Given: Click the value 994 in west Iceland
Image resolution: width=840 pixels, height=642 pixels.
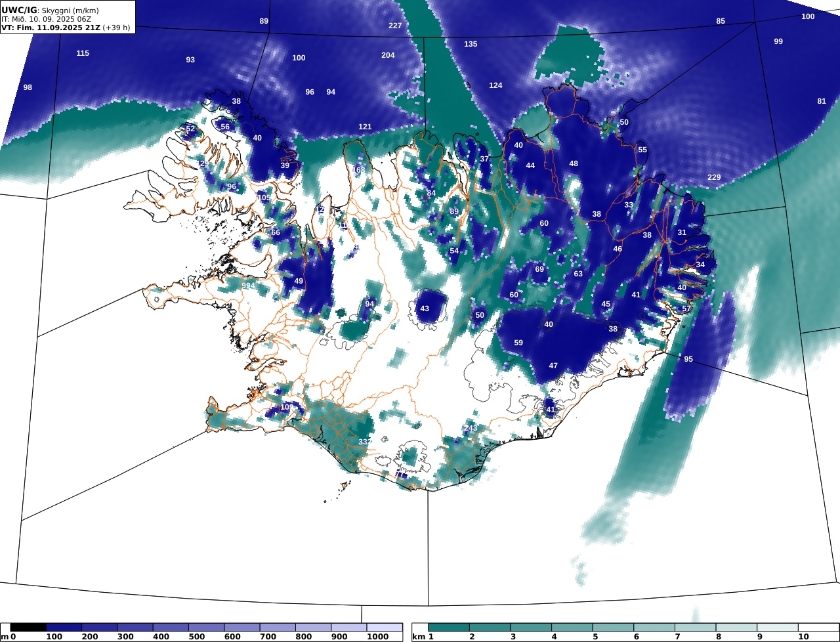Looking at the screenshot, I should tap(247, 286).
